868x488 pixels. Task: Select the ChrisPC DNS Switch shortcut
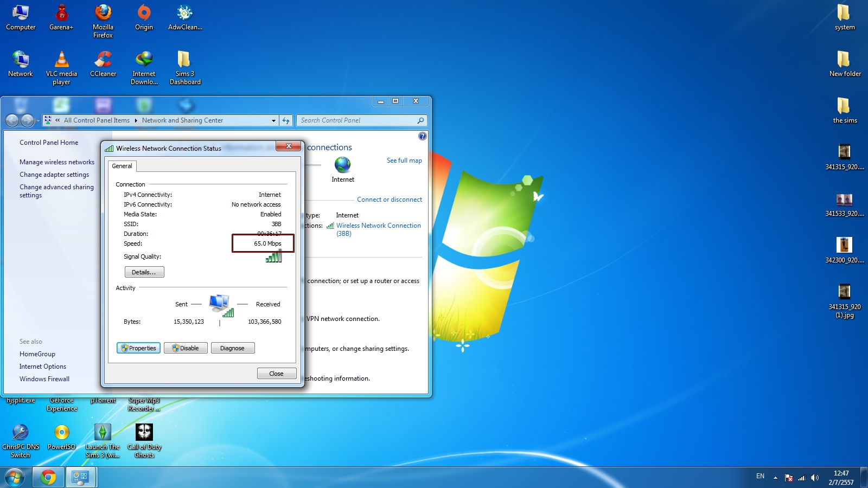click(21, 441)
